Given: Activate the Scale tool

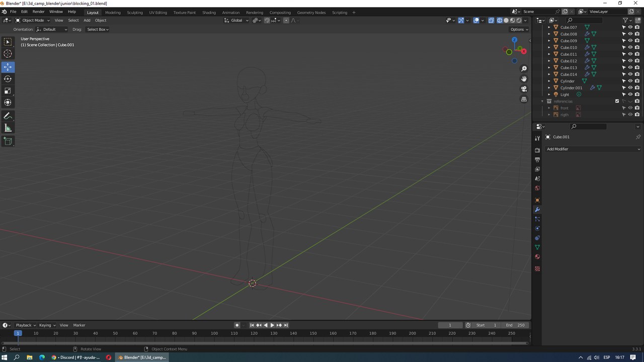Looking at the screenshot, I should (8, 90).
